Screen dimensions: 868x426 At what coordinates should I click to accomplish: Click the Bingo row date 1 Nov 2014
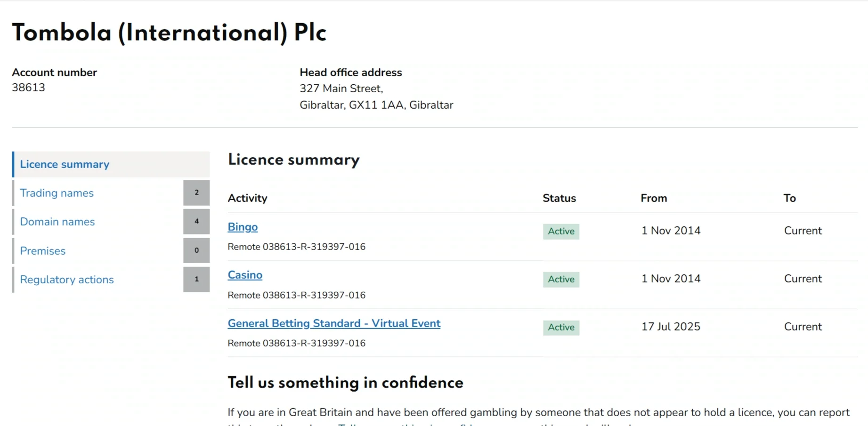point(671,231)
